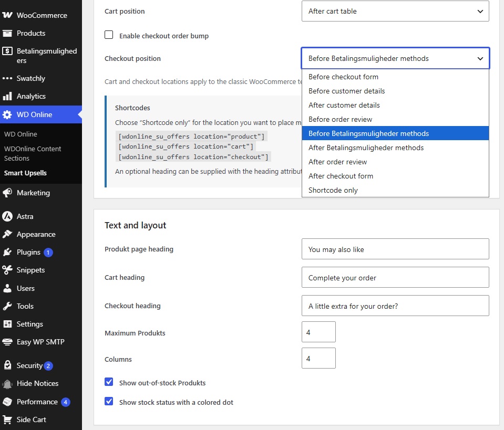This screenshot has height=430, width=504.
Task: Click the Performance cube icon
Action: (7, 402)
